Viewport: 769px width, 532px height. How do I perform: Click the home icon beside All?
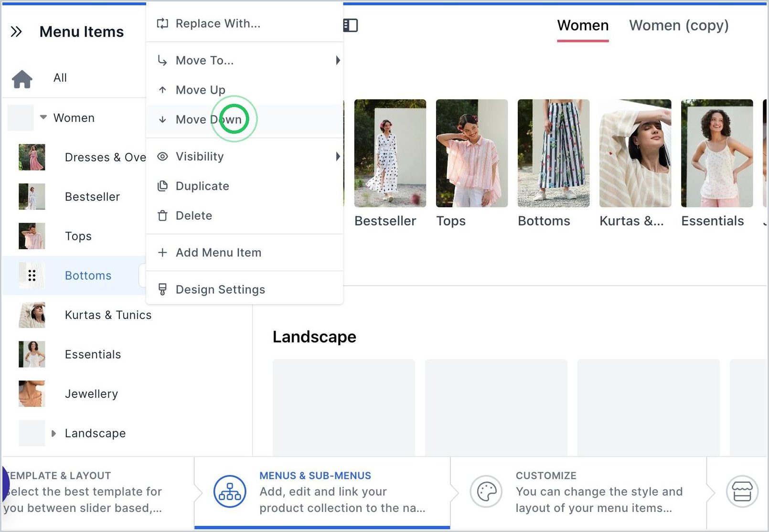tap(22, 79)
